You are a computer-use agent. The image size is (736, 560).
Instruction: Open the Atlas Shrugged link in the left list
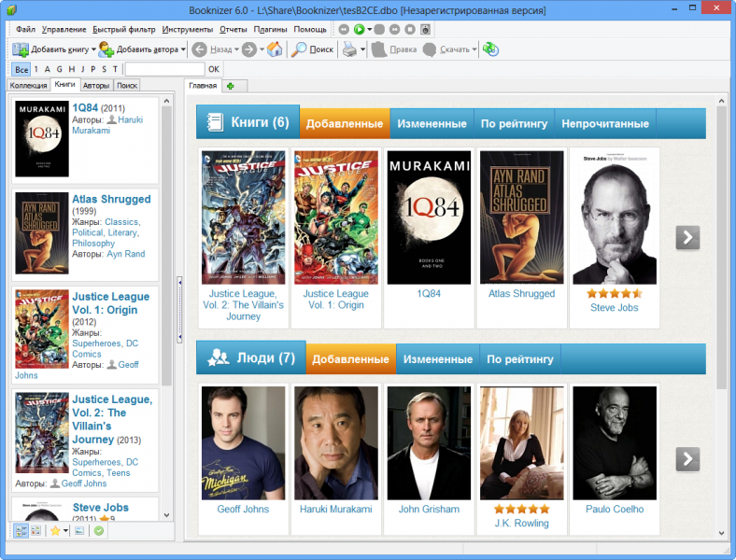pyautogui.click(x=111, y=199)
